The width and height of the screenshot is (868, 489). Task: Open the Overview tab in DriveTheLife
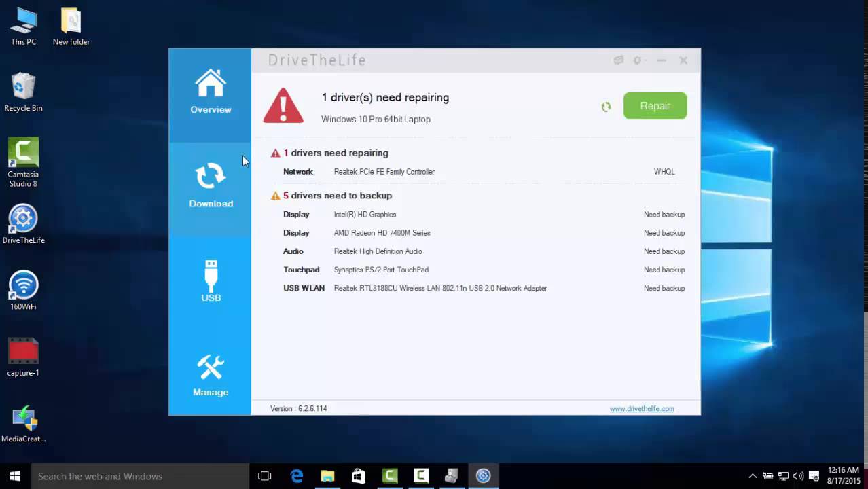(x=210, y=96)
